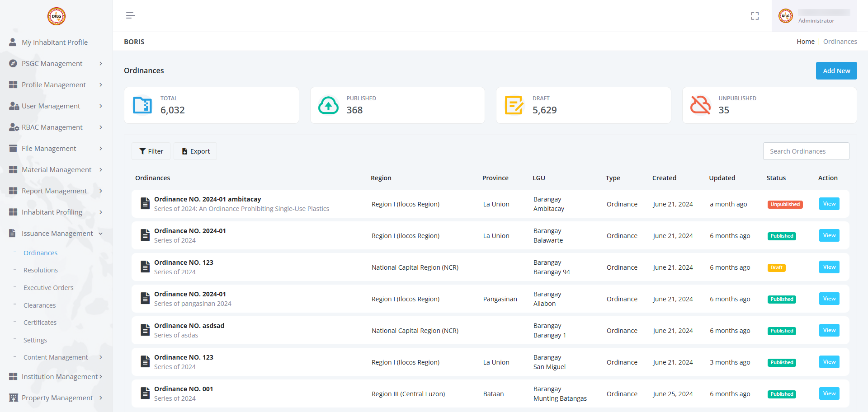Expand Content Management submenu arrow
This screenshot has width=868, height=412.
click(101, 357)
